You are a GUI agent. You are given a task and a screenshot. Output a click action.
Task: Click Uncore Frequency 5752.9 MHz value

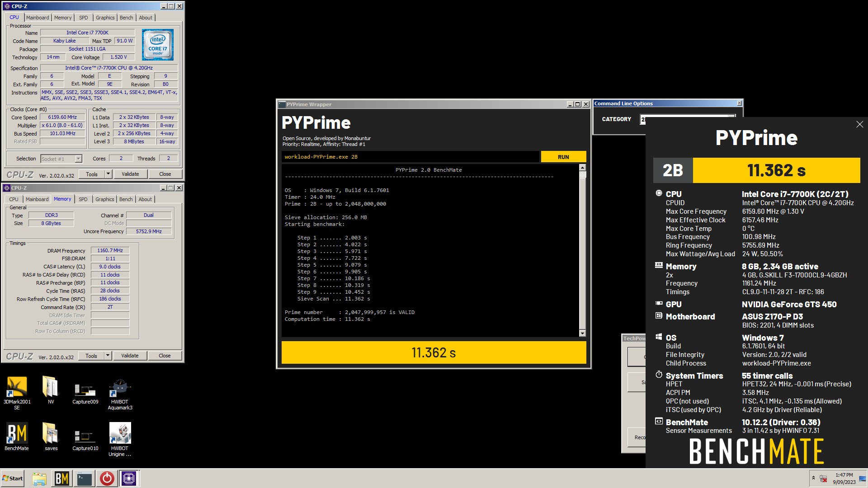click(x=149, y=231)
